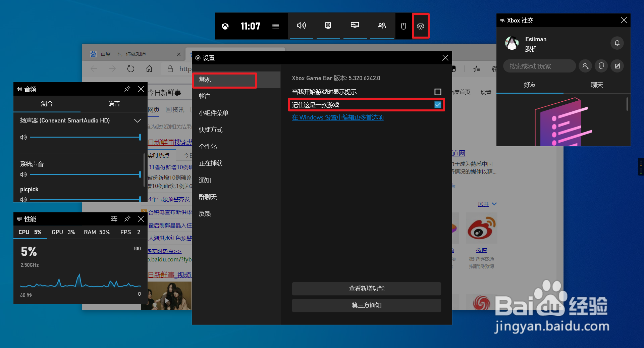The height and width of the screenshot is (348, 644).
Task: Toggle the Xbox Social people icon
Action: pyautogui.click(x=382, y=26)
